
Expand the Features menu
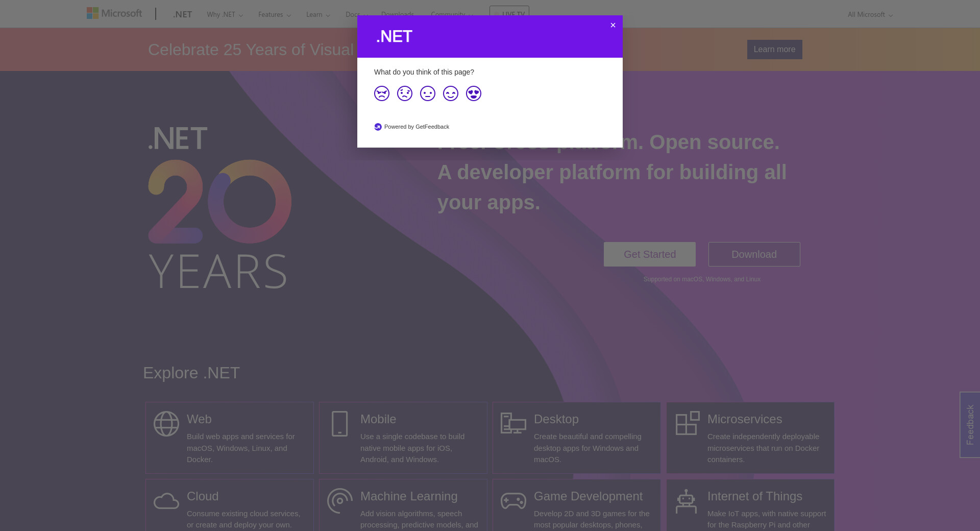pos(275,14)
